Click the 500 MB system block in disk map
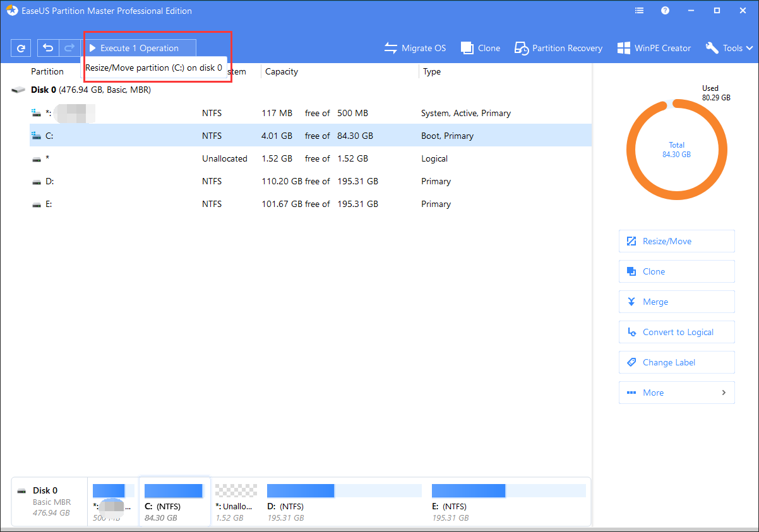Image resolution: width=759 pixels, height=532 pixels. (113, 501)
